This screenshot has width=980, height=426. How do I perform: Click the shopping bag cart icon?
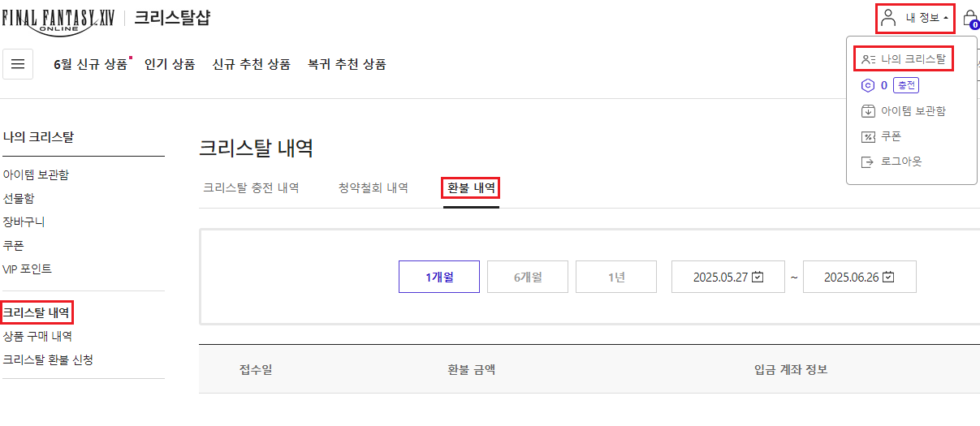coord(969,19)
